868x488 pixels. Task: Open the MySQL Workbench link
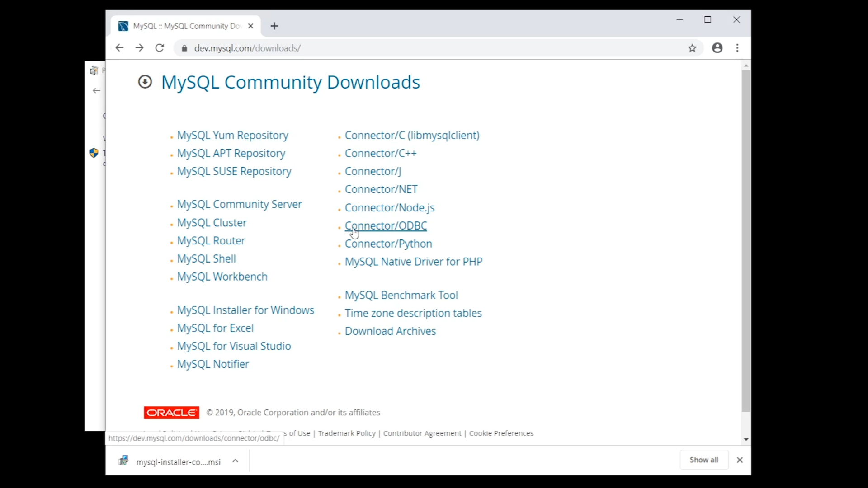[x=222, y=277]
